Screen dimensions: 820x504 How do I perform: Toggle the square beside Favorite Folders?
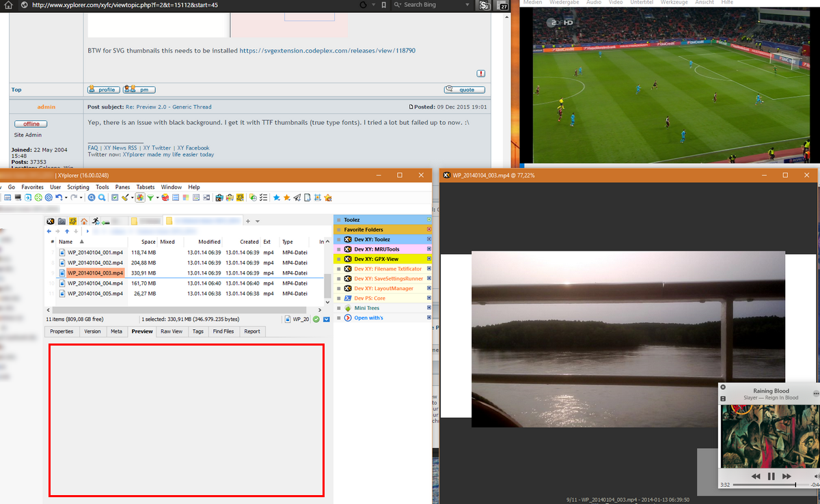click(429, 229)
